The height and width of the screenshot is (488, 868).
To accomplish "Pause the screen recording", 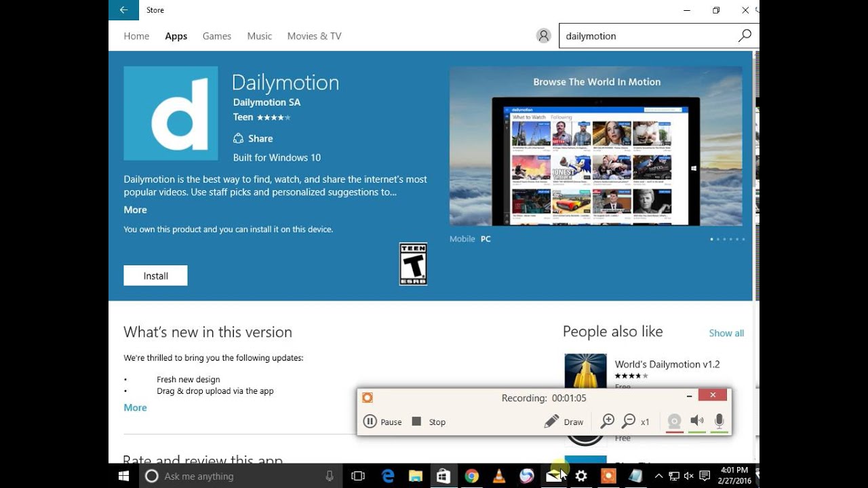I will click(382, 422).
